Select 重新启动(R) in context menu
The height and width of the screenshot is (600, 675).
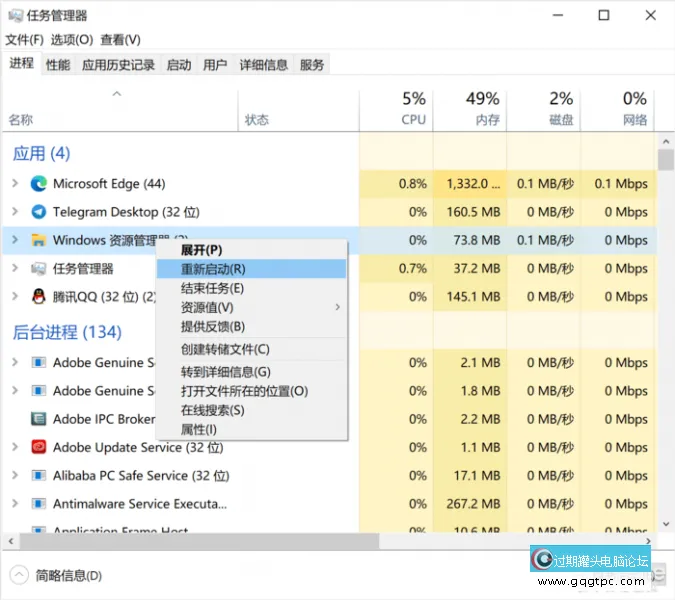pyautogui.click(x=213, y=269)
